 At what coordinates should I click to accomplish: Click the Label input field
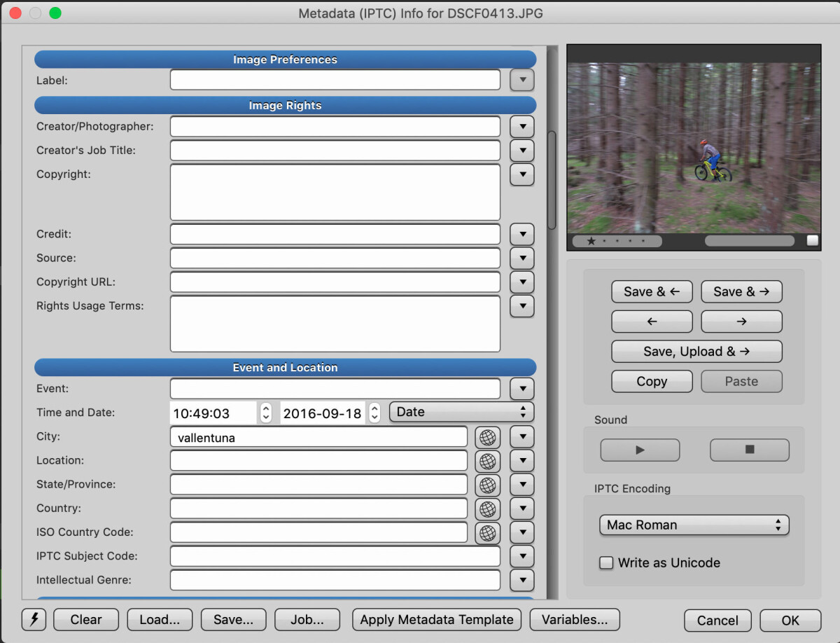(335, 80)
